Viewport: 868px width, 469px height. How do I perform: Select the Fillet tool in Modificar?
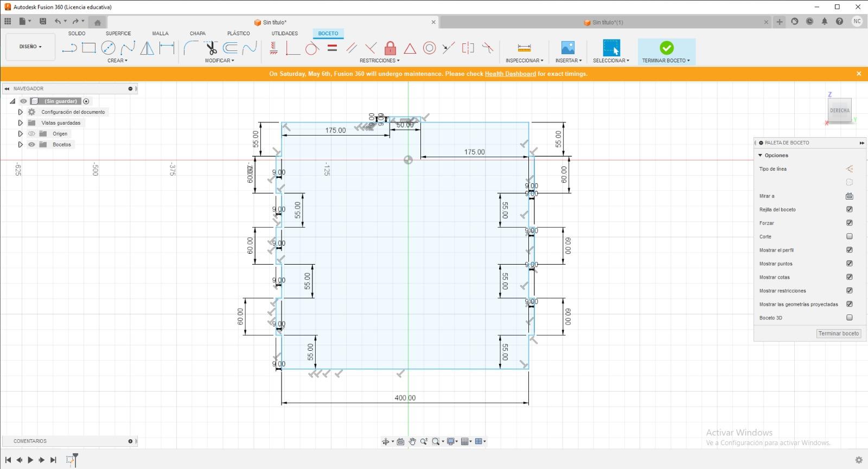tap(191, 48)
